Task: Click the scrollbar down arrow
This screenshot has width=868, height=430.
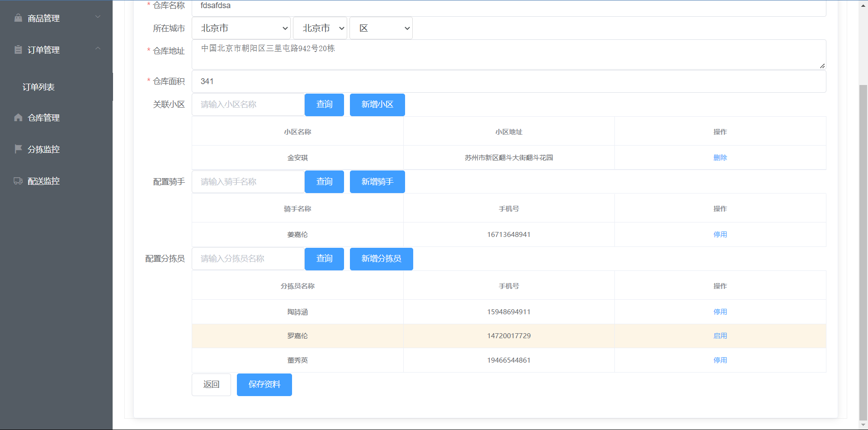Action: (863, 425)
